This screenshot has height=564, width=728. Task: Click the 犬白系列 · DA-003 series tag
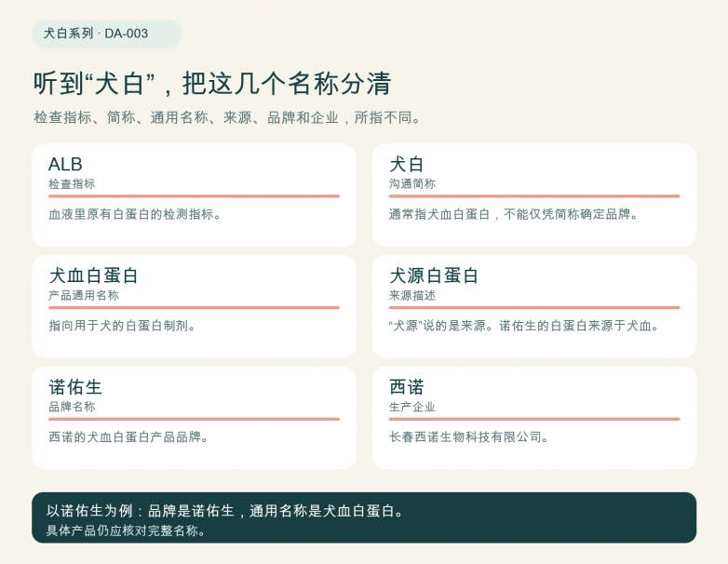(x=107, y=34)
